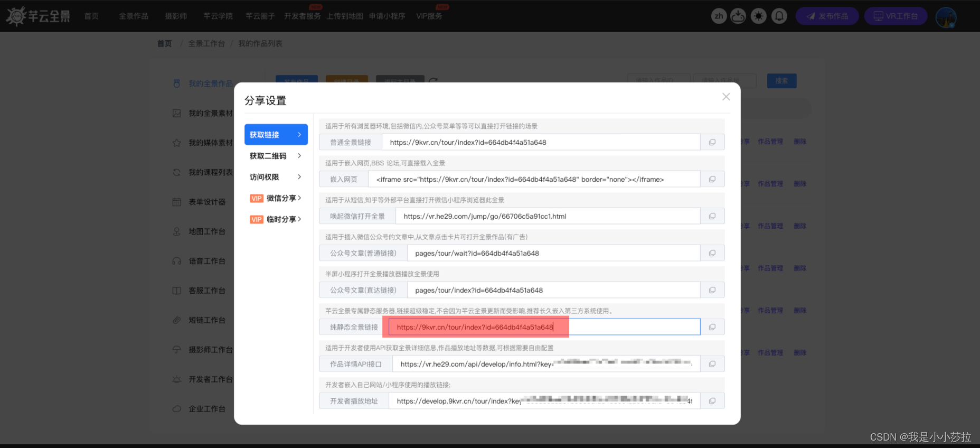Open 芊云圈子 in top navigation
The image size is (980, 448).
(260, 16)
